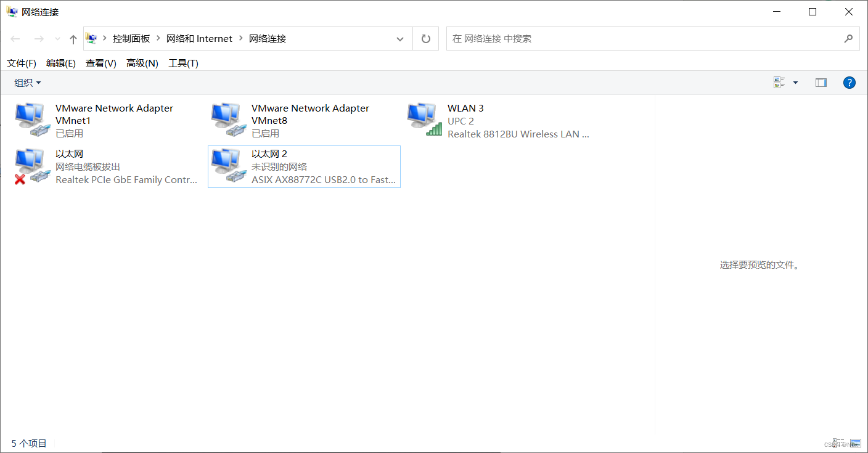
Task: Select the 以太网 unplugged adapter icon
Action: [32, 166]
